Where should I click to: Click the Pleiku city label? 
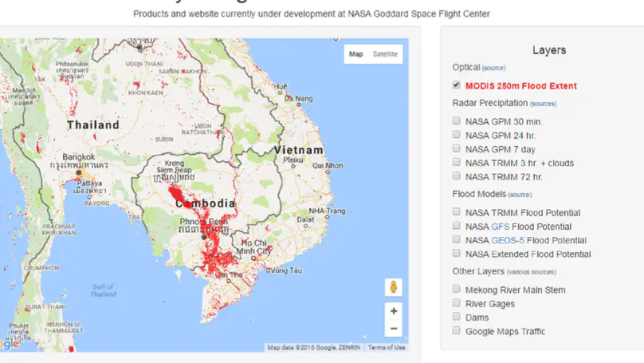pos(293,160)
